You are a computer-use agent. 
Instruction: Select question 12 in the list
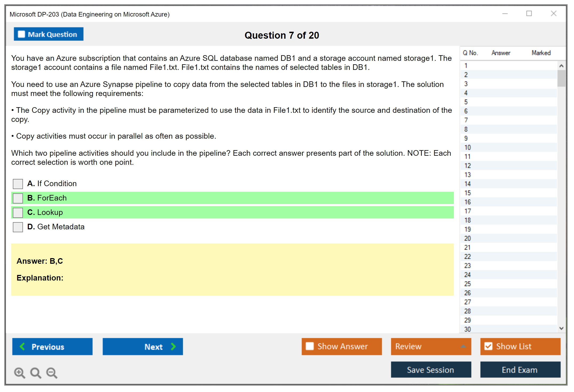[x=468, y=166]
